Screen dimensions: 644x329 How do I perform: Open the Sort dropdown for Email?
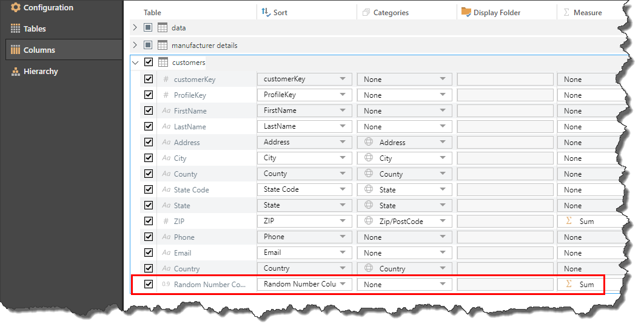point(343,253)
